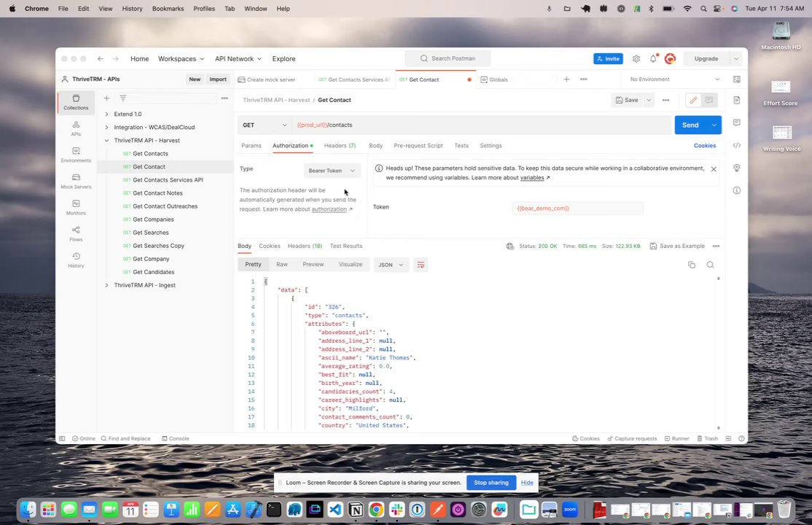Dismiss the Heads up banner
812x525 pixels.
[x=714, y=169]
